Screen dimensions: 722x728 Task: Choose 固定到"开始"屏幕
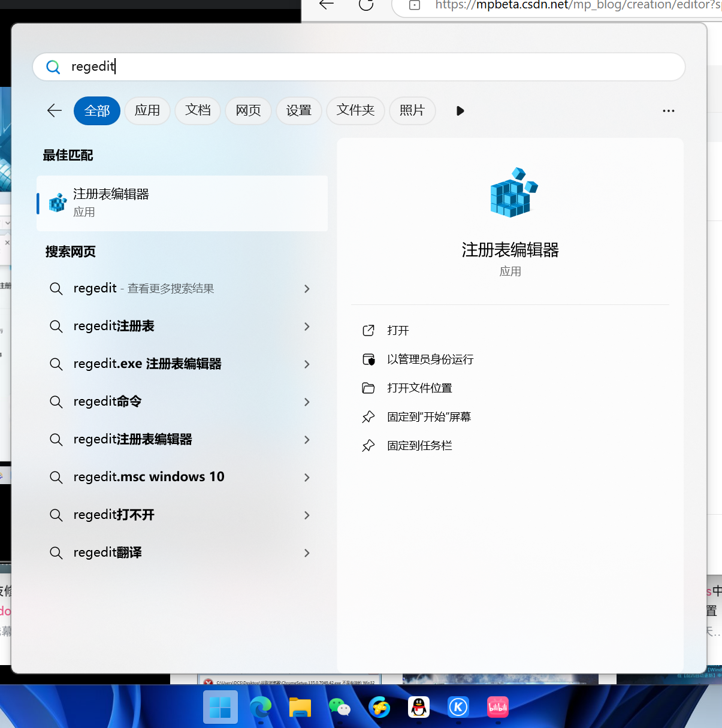(x=429, y=416)
